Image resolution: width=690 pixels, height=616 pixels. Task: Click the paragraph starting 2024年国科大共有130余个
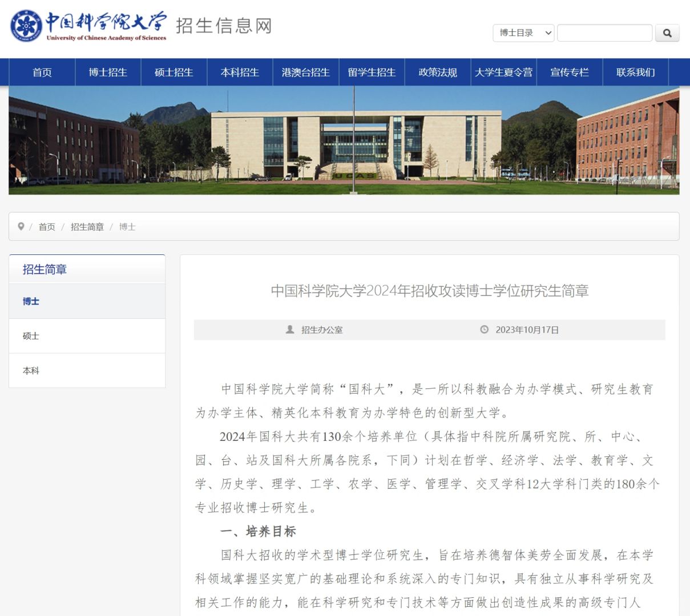point(427,472)
